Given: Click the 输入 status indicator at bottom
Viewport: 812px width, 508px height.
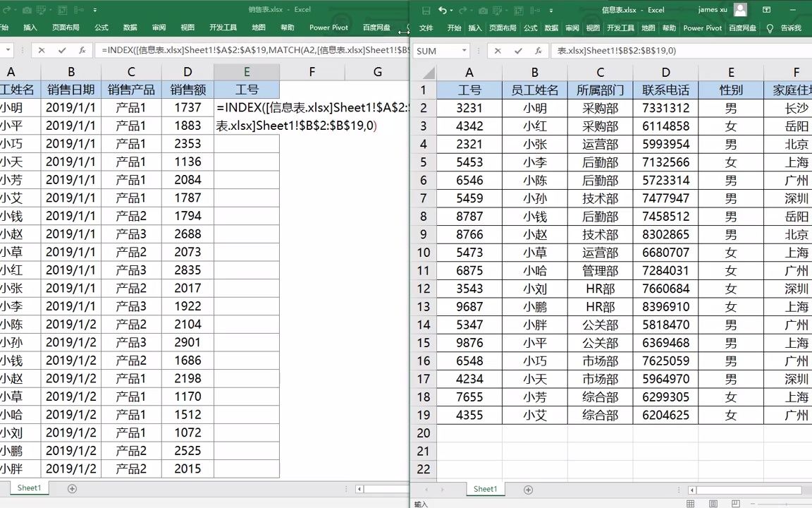Looking at the screenshot, I should point(420,504).
